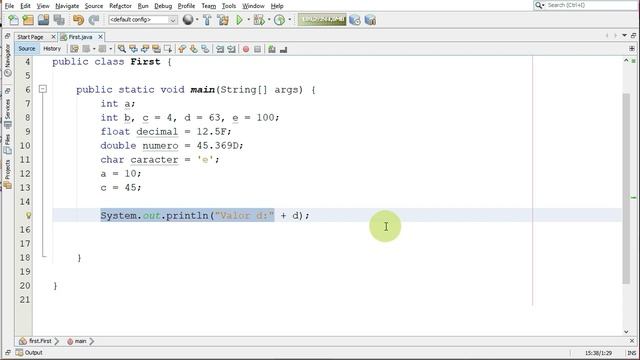Click the memory usage bar to collect garbage

322,20
